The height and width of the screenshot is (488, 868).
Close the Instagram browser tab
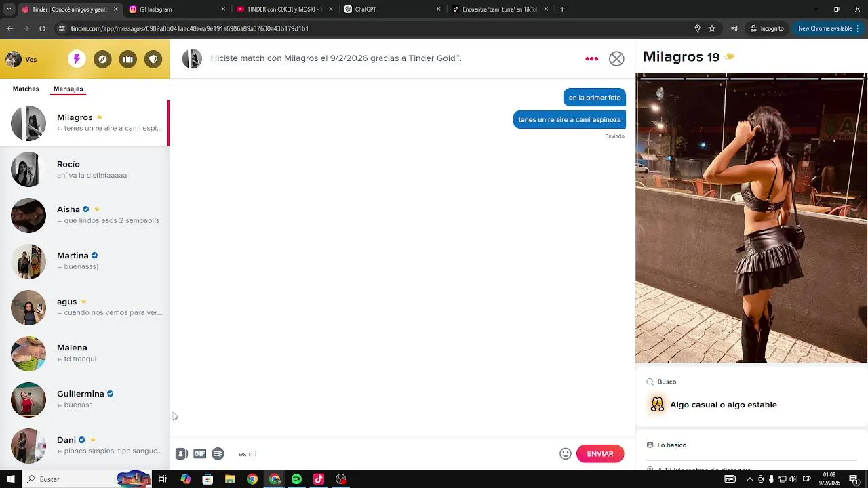223,9
